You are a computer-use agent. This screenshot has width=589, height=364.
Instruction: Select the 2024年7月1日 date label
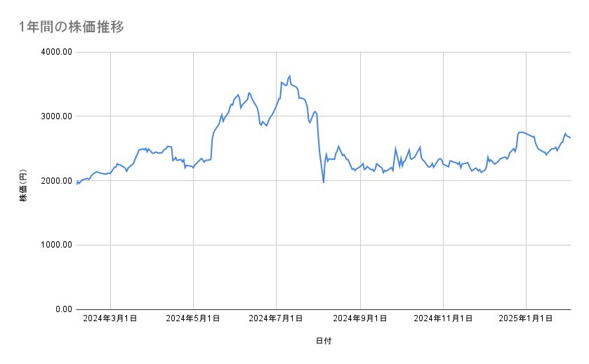[276, 318]
